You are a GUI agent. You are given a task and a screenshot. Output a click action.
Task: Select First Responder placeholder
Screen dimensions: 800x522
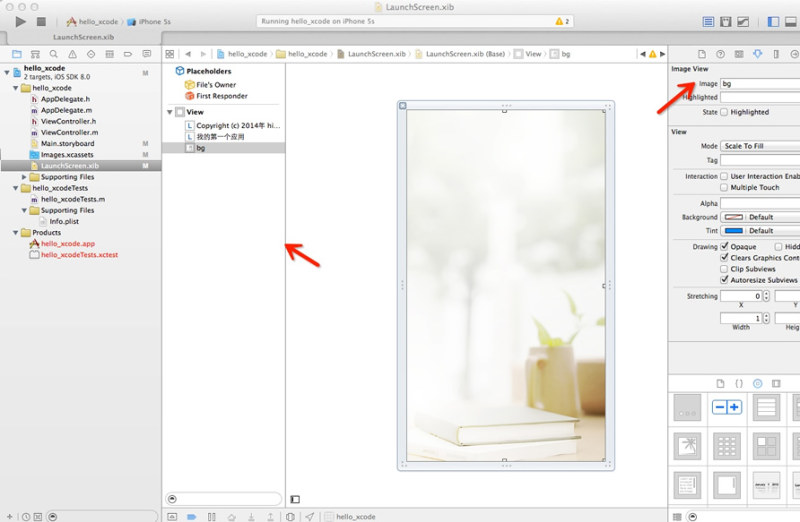pos(221,96)
